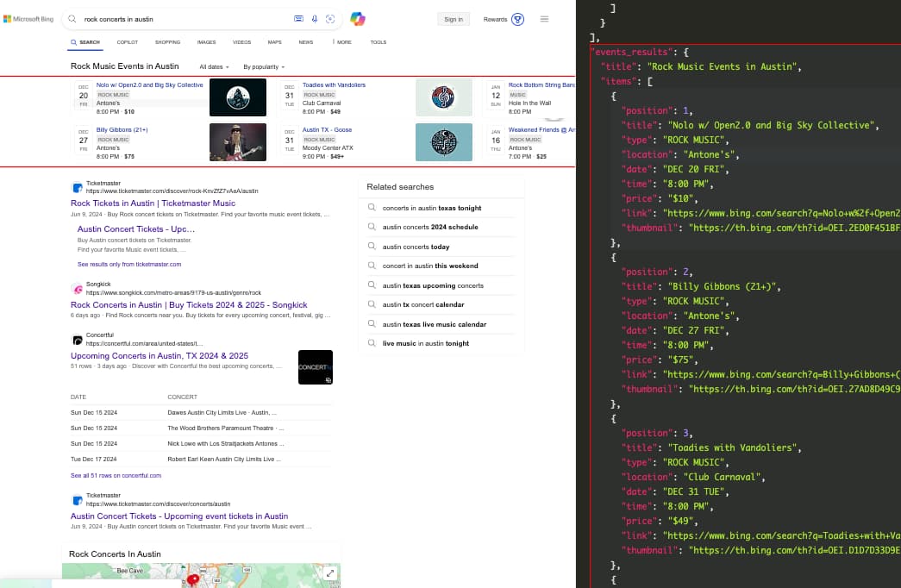This screenshot has height=588, width=901.
Task: Open the 'Billy Gibbons (21+)' event
Action: pos(122,130)
